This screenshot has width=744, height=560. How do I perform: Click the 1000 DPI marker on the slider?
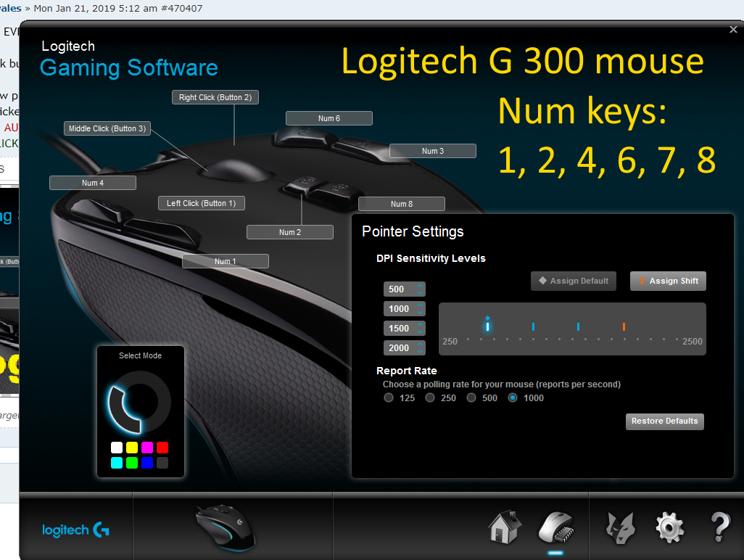point(533,326)
